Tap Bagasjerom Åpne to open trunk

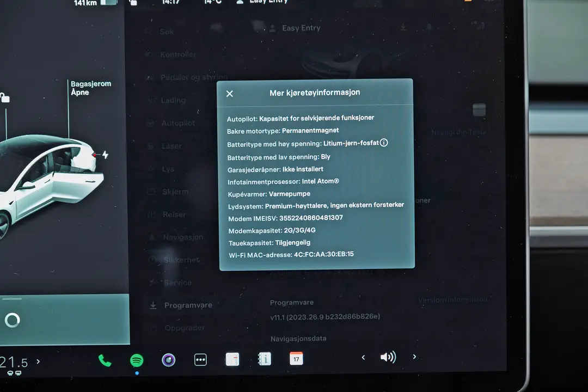(91, 88)
